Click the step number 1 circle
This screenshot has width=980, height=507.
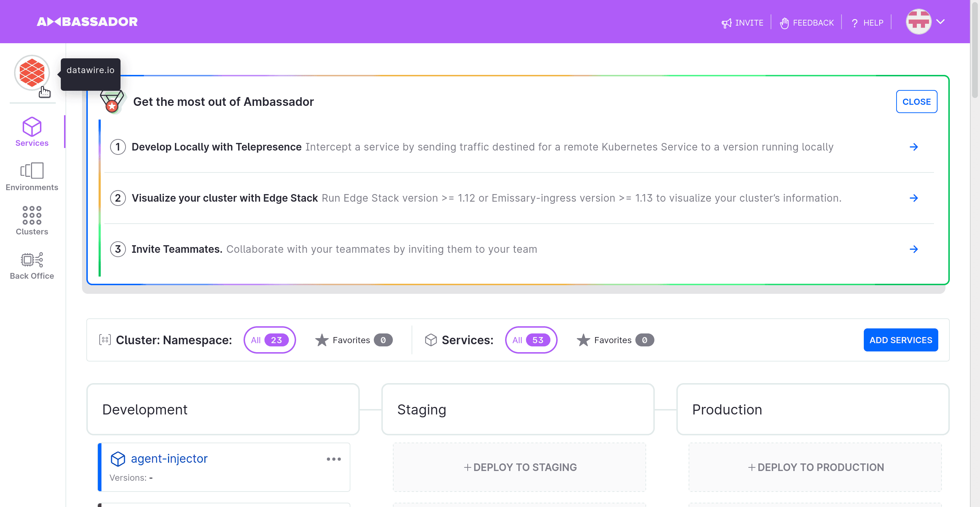[x=118, y=147]
